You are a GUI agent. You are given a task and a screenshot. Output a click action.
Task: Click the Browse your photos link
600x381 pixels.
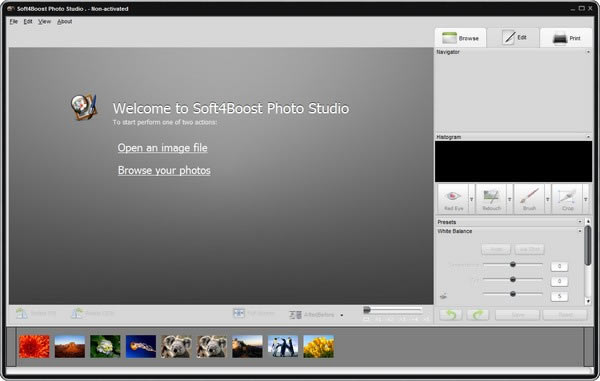pyautogui.click(x=164, y=170)
